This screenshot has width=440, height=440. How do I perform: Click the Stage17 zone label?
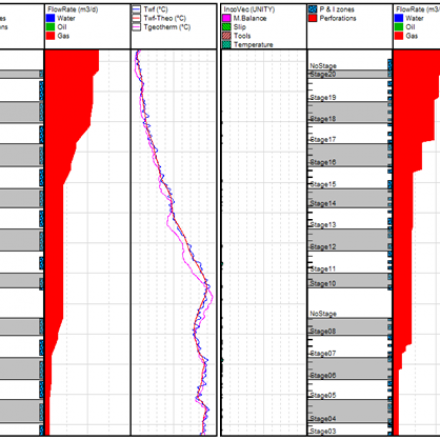(x=323, y=139)
